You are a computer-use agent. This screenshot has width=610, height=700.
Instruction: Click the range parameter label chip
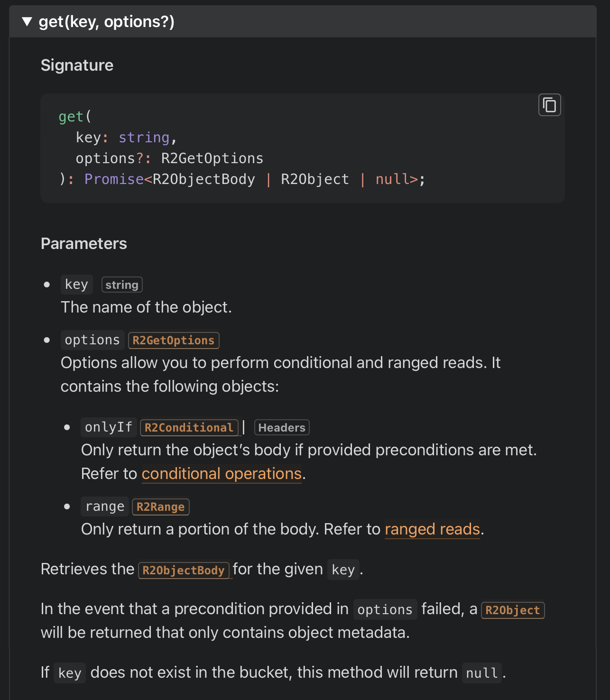pyautogui.click(x=104, y=506)
